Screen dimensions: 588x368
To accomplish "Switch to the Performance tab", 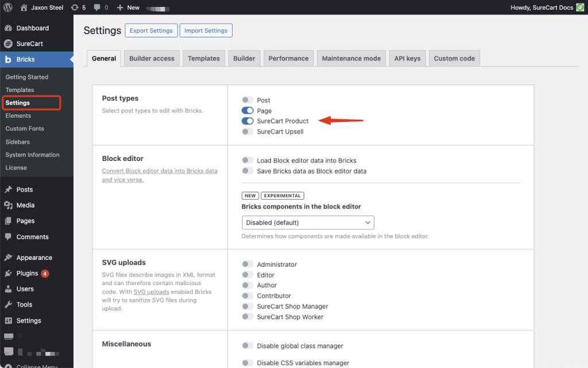I will click(288, 59).
